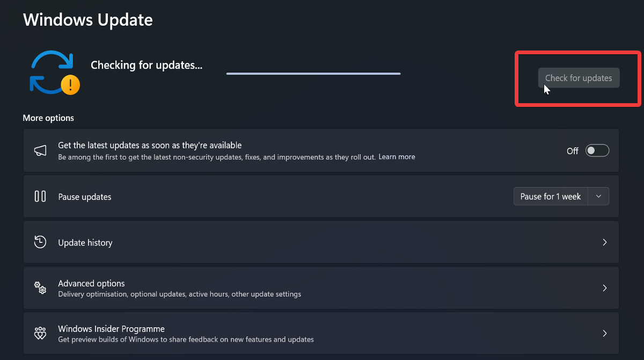This screenshot has height=360, width=644.
Task: Click the Advanced options gear icon
Action: (40, 288)
